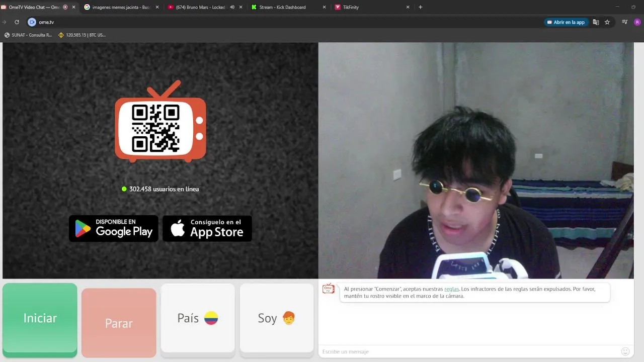Open the reglas link in chat notice
Image resolution: width=644 pixels, height=362 pixels.
451,289
